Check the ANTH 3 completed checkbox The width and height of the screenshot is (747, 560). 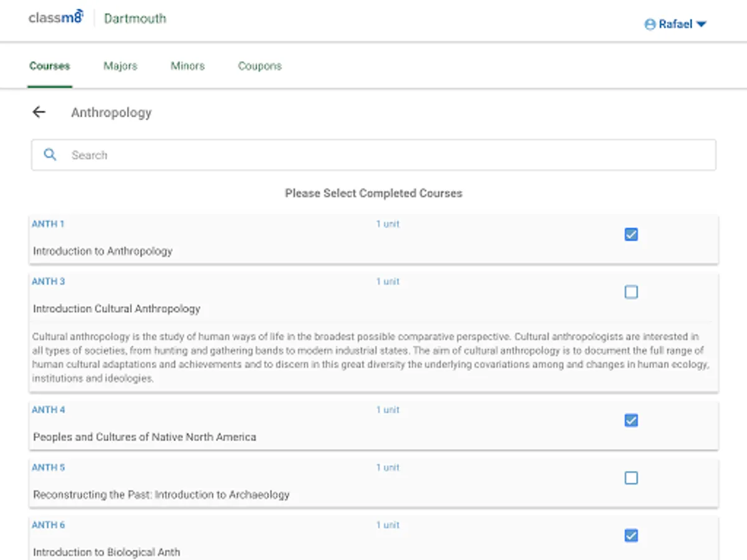point(631,292)
